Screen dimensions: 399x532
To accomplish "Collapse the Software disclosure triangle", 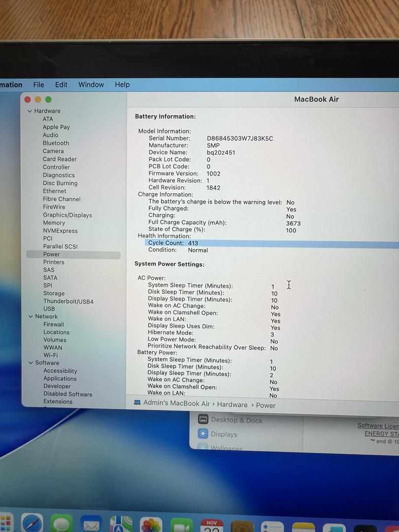I will [x=31, y=363].
